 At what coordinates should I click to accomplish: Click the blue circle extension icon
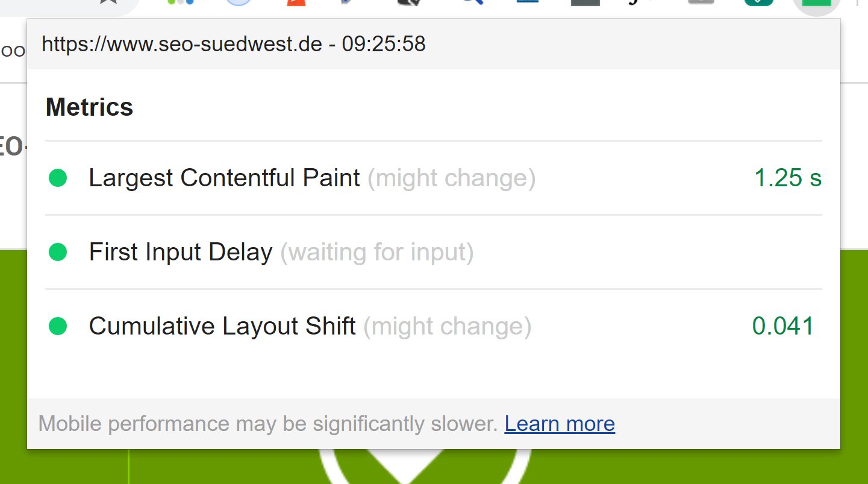238,3
